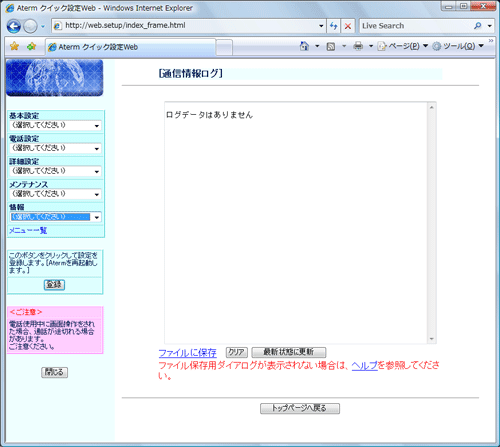
Task: Click the Aterm globe banner image
Action: coord(55,78)
